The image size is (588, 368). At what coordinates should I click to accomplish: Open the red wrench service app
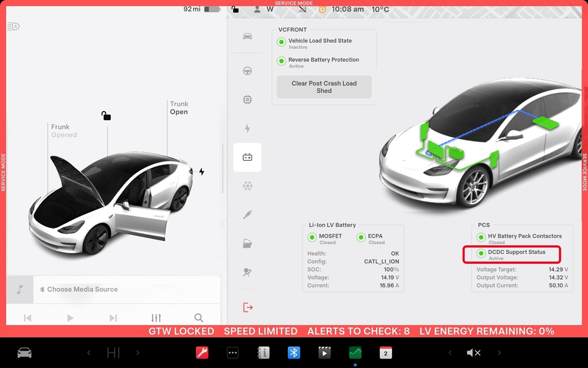coord(202,353)
